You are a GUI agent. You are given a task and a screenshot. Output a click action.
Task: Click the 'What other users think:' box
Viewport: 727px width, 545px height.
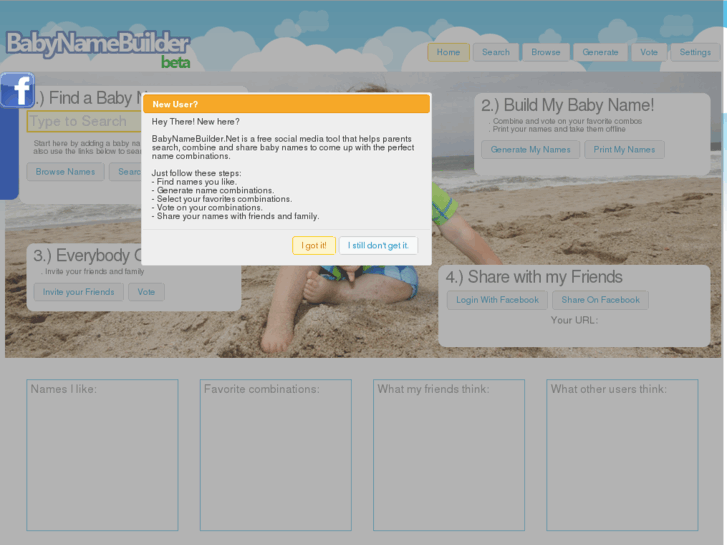(x=622, y=455)
